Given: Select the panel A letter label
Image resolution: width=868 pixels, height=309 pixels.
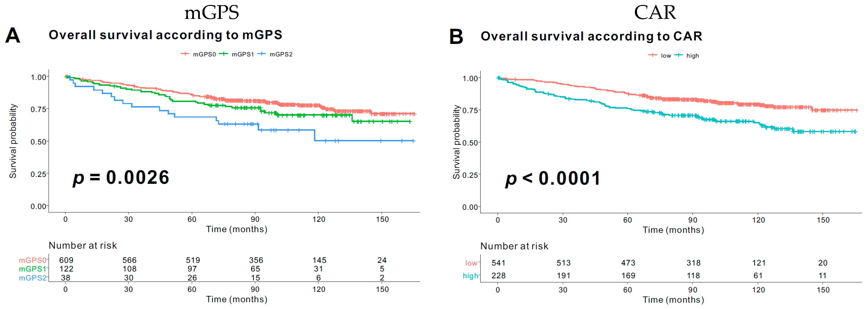Looking at the screenshot, I should (x=13, y=35).
